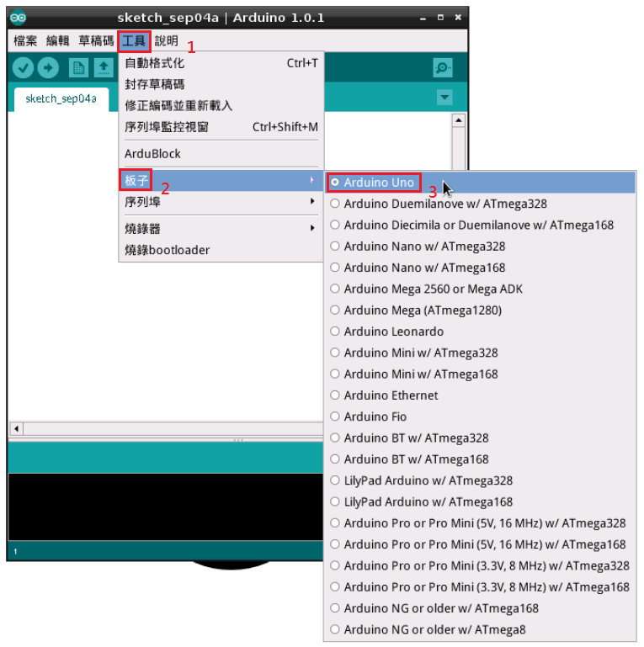644x647 pixels.
Task: Select Arduino Mega (ATmega1280)
Action: 480,310
